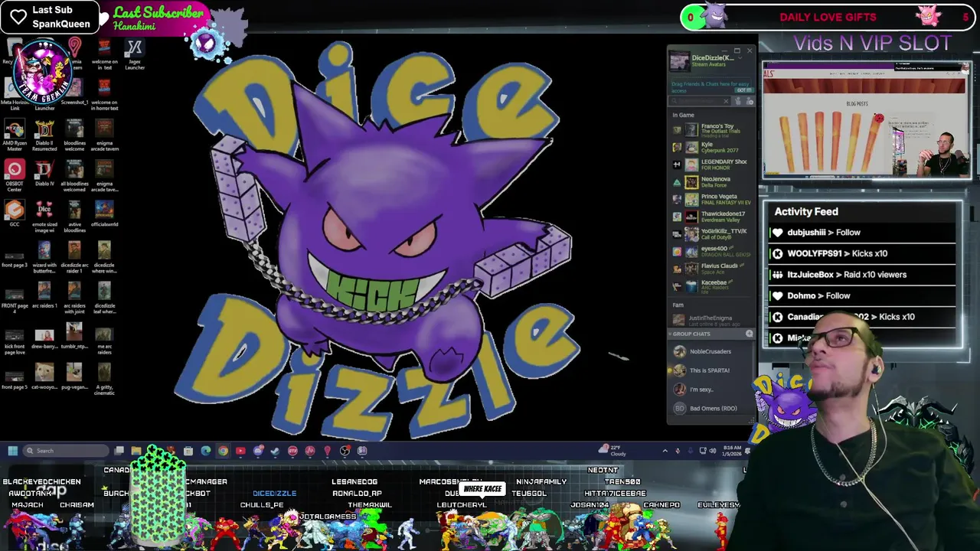Image resolution: width=980 pixels, height=551 pixels.
Task: Open 'A gritty, cinematic' desktop file
Action: (x=104, y=380)
